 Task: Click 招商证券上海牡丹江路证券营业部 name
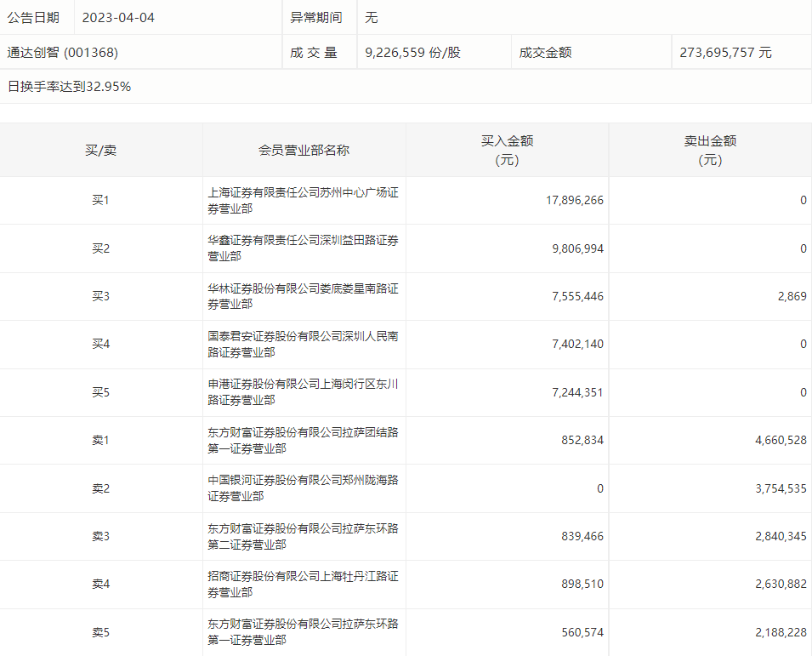click(x=303, y=585)
